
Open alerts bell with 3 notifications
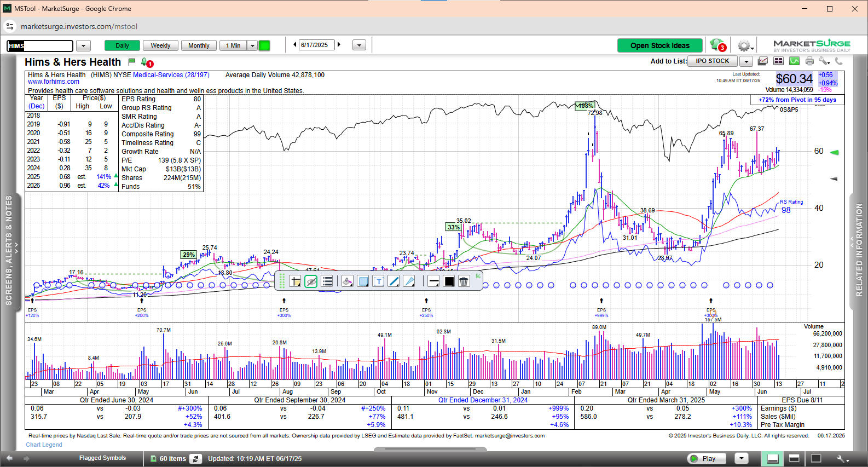tap(717, 45)
